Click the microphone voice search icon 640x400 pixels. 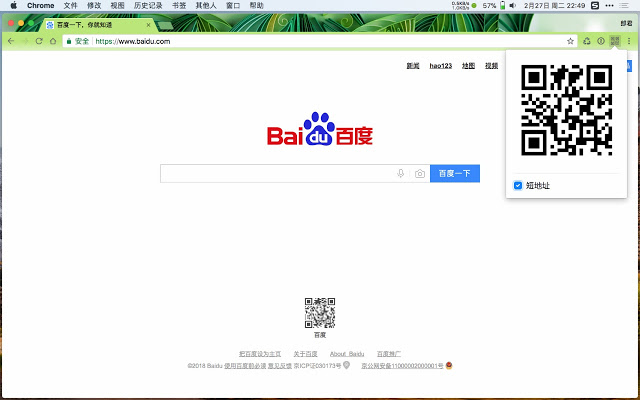[x=400, y=173]
